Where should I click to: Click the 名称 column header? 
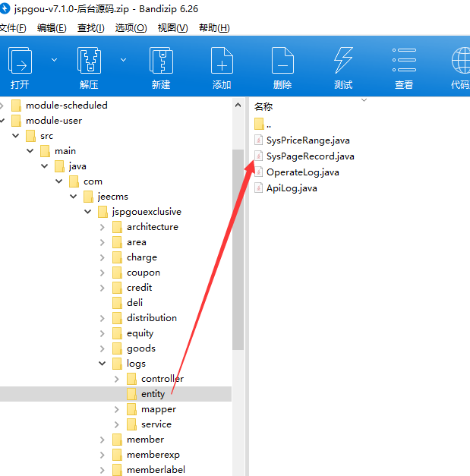click(x=263, y=106)
